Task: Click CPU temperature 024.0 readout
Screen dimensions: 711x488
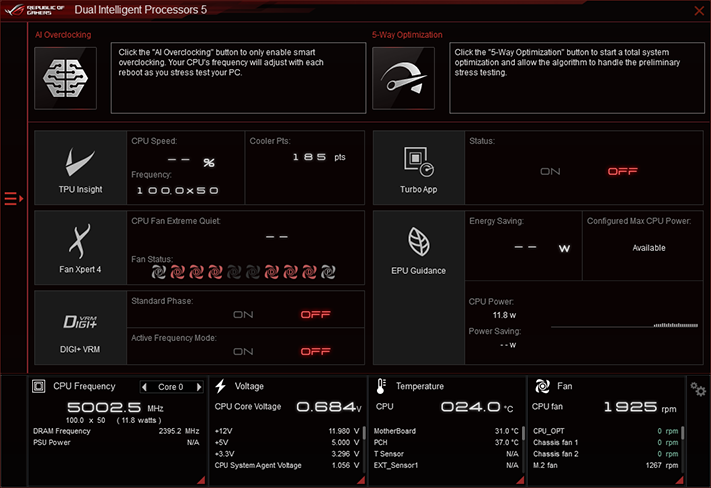Action: (477, 407)
